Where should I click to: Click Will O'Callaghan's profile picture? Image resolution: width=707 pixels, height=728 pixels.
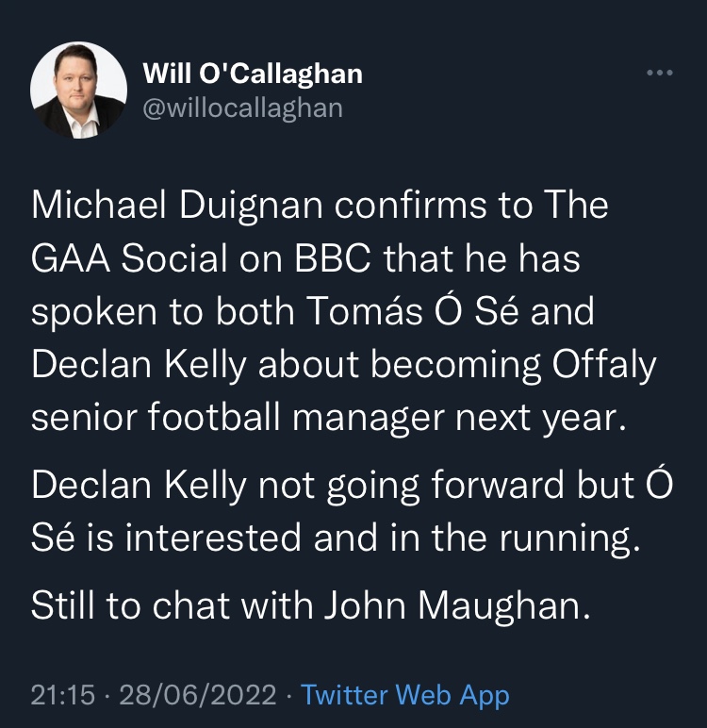coord(78,91)
